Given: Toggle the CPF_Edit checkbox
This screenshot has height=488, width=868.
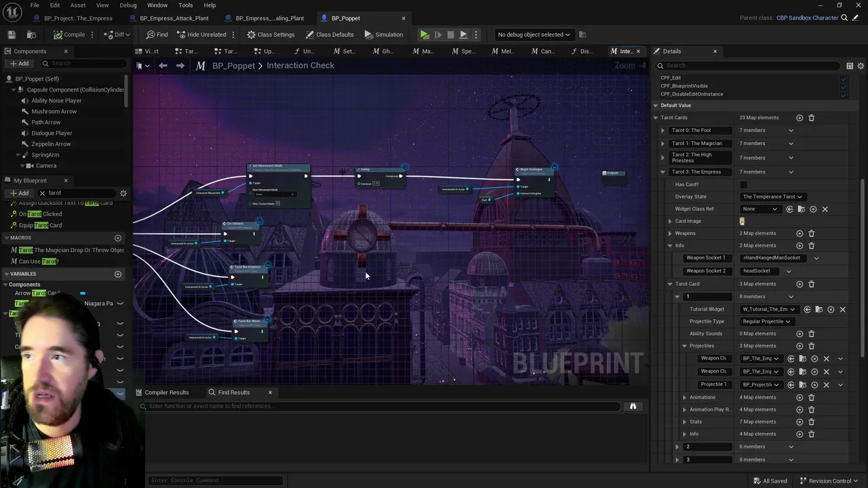Looking at the screenshot, I should 844,78.
